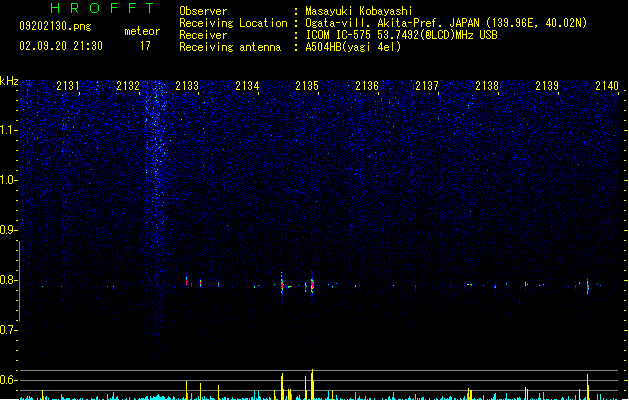Image resolution: width=629 pixels, height=400 pixels.
Task: Click the meteor echo between 2134 and 2135
Action: coord(282,284)
